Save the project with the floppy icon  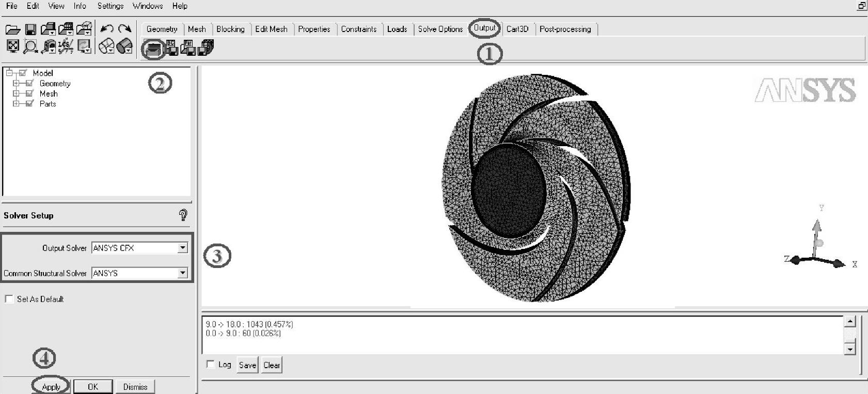30,29
